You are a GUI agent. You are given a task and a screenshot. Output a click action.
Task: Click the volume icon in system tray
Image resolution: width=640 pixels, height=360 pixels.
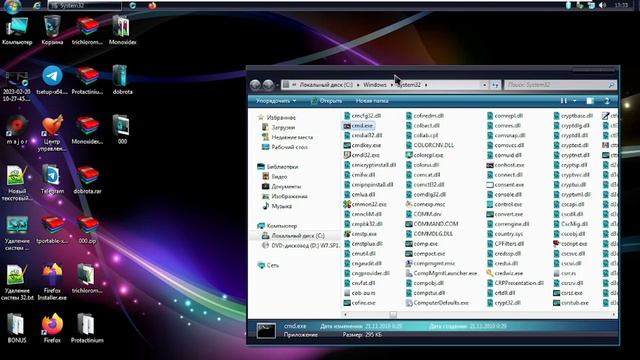click(x=602, y=5)
